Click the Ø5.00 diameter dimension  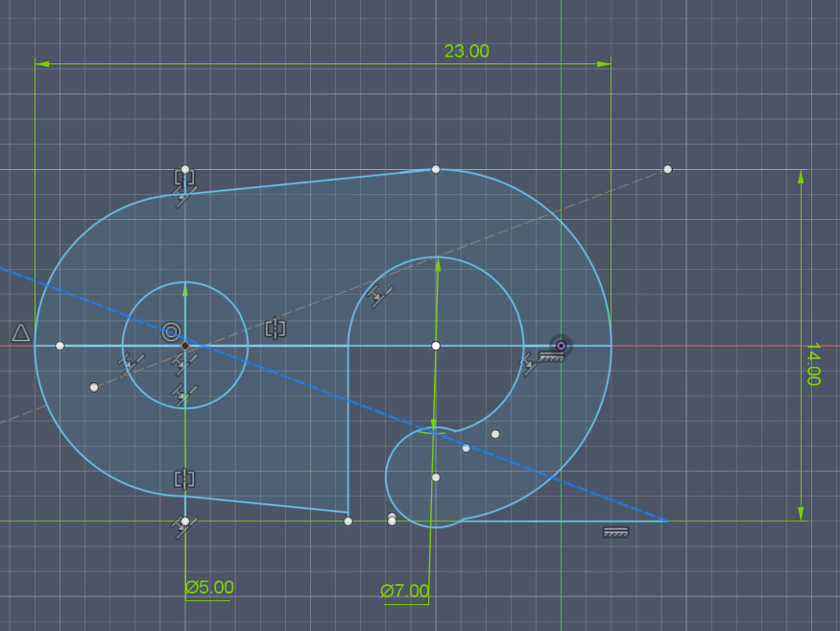click(209, 588)
